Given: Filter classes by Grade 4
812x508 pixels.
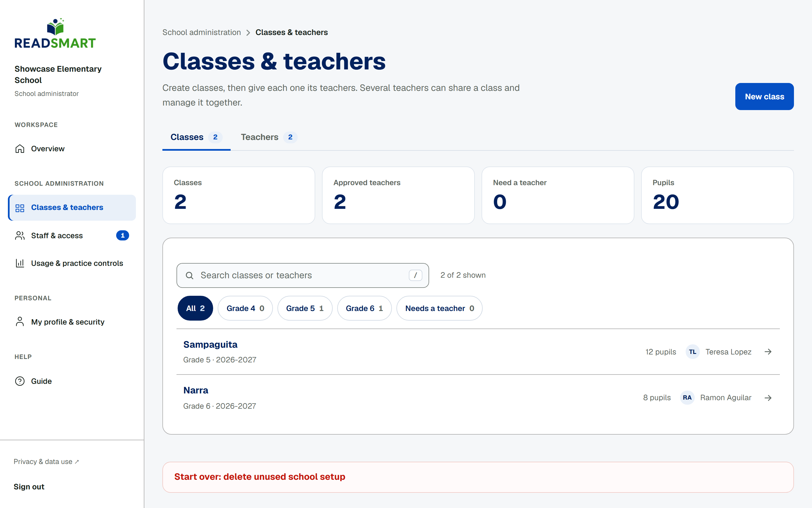Looking at the screenshot, I should click(x=245, y=308).
